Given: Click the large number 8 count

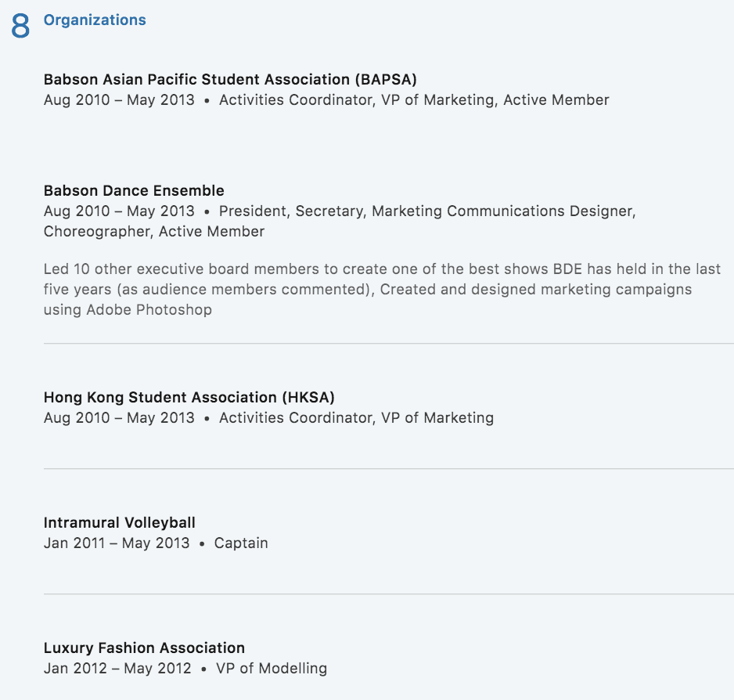Looking at the screenshot, I should [x=20, y=27].
